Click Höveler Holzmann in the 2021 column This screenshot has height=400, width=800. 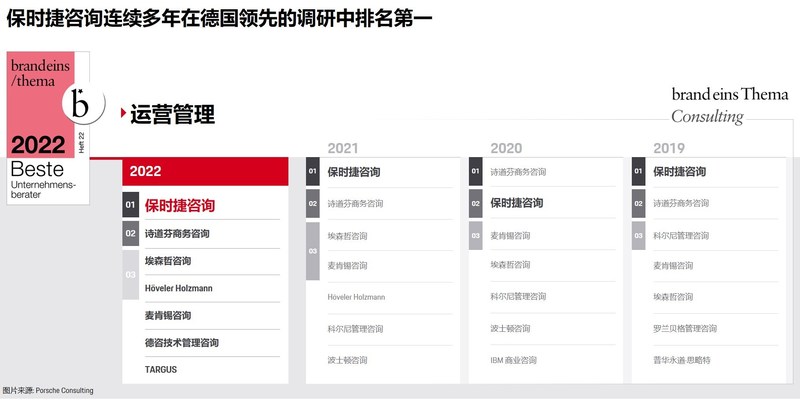point(356,297)
